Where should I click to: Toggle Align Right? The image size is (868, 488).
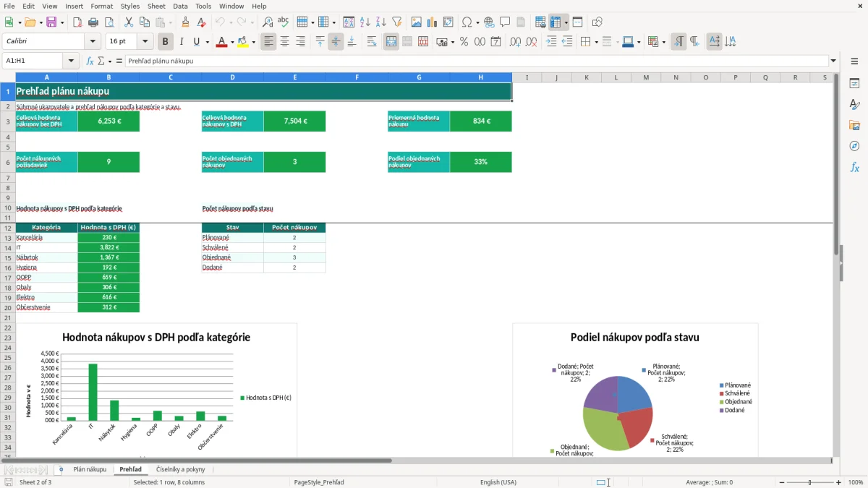[301, 42]
